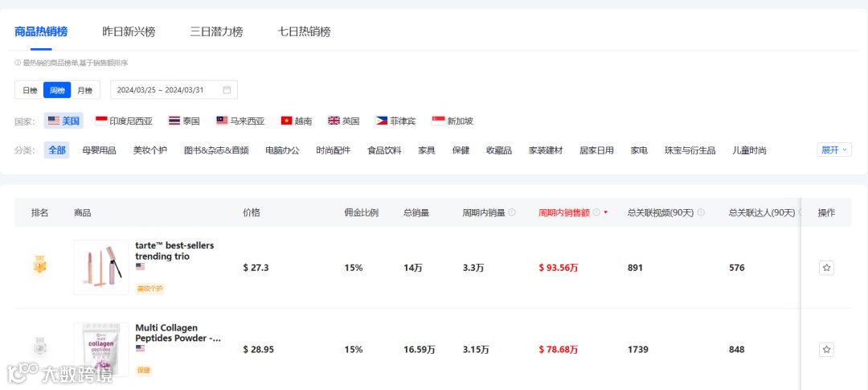Choose the 全部 category filter
The width and height of the screenshot is (868, 390).
point(56,150)
